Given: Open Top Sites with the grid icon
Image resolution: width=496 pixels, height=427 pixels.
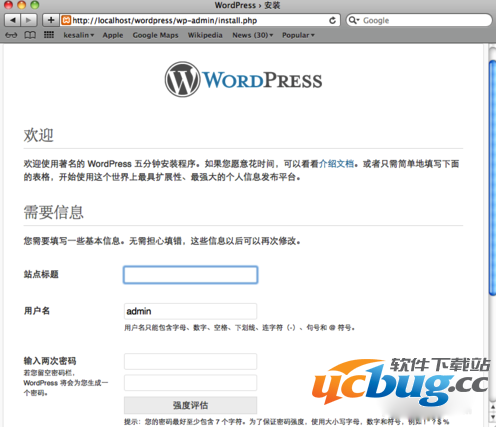Looking at the screenshot, I should click(x=49, y=35).
